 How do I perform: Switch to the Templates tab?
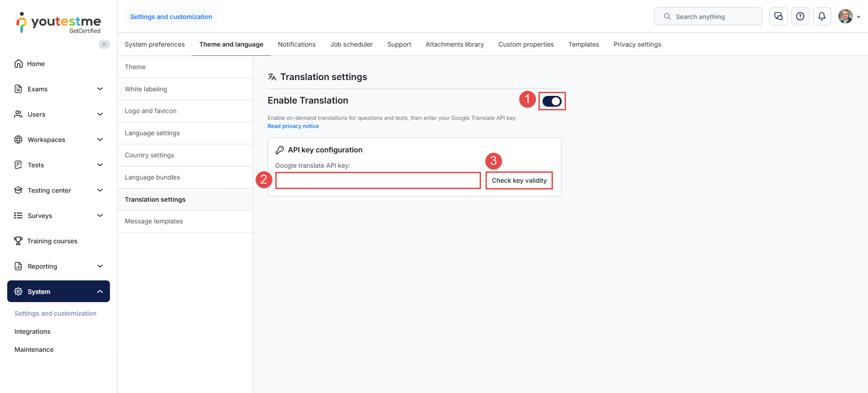pyautogui.click(x=584, y=44)
